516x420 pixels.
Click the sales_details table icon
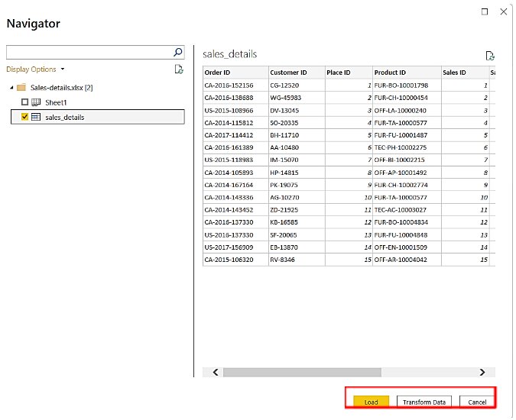(x=35, y=117)
